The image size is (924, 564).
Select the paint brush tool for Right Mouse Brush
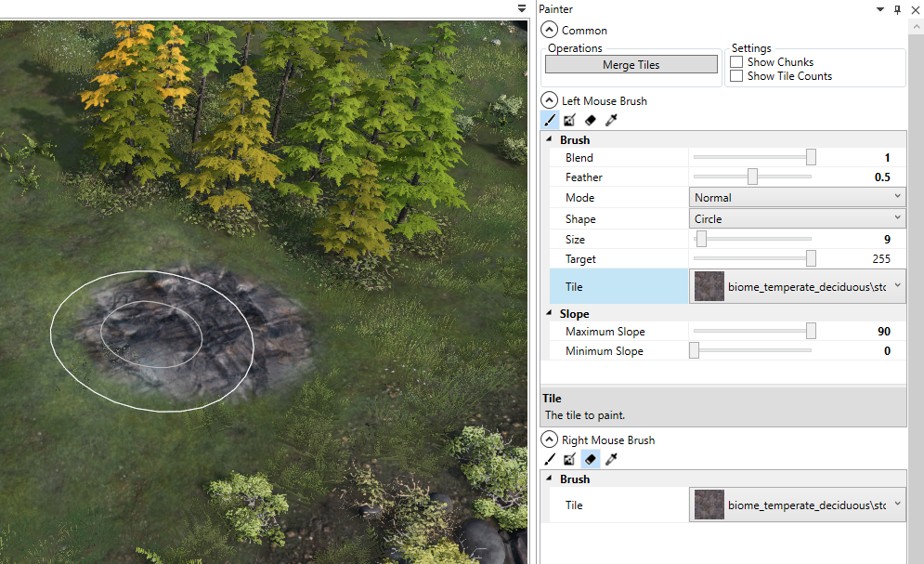(x=550, y=459)
